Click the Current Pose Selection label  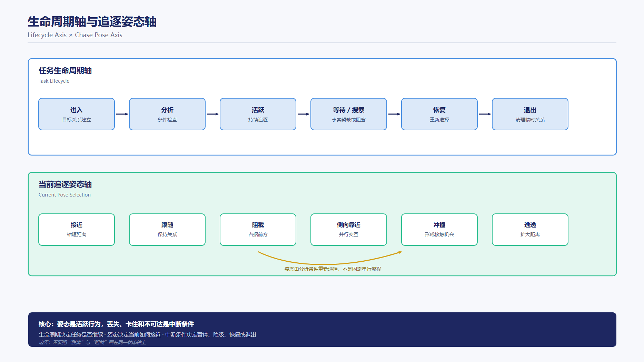(x=65, y=195)
